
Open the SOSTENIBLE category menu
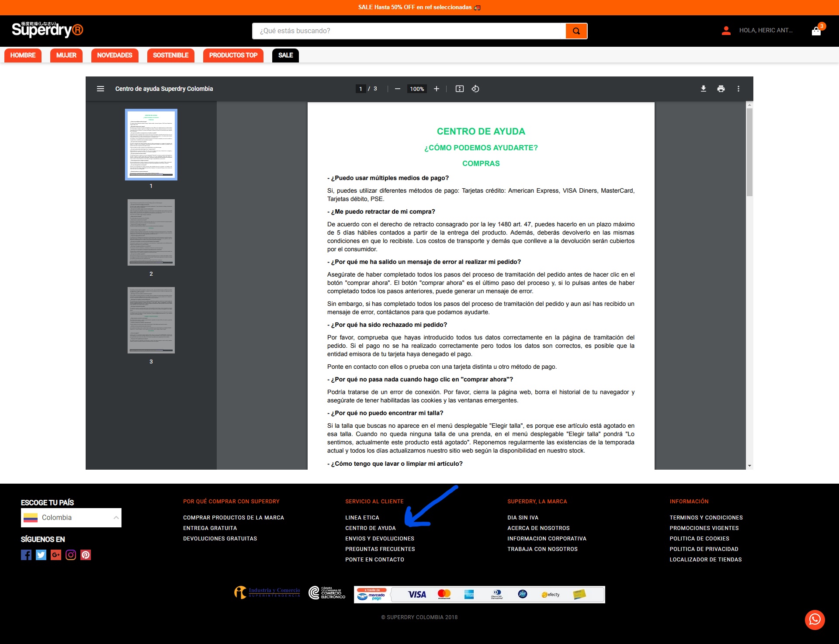click(171, 55)
